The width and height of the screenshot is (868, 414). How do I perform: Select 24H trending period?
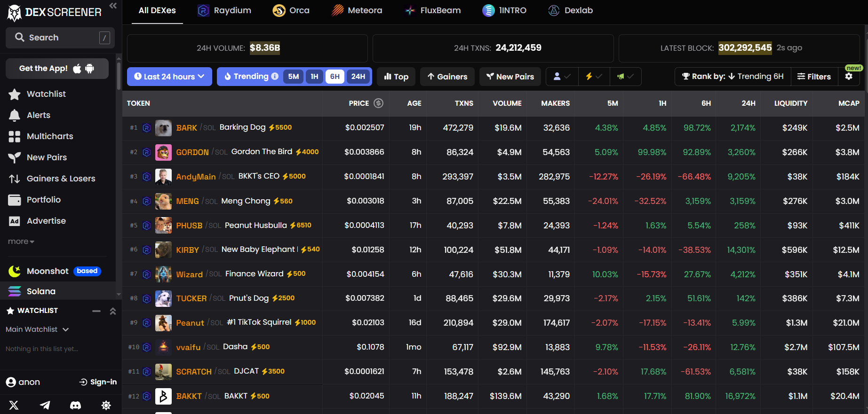click(358, 77)
